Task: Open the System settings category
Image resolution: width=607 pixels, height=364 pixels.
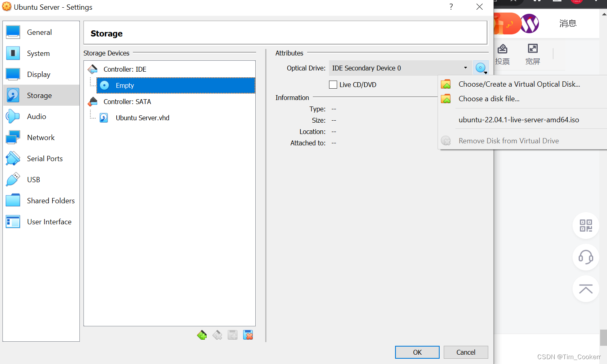Action: [41, 53]
